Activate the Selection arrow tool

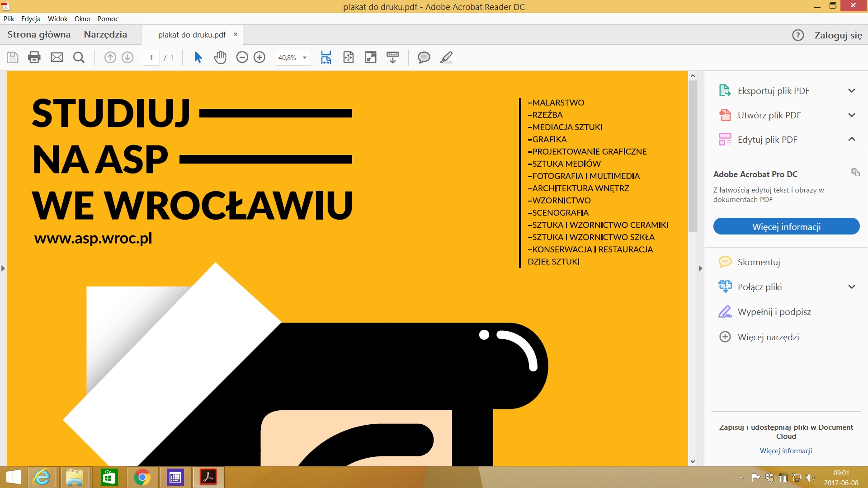coord(198,57)
